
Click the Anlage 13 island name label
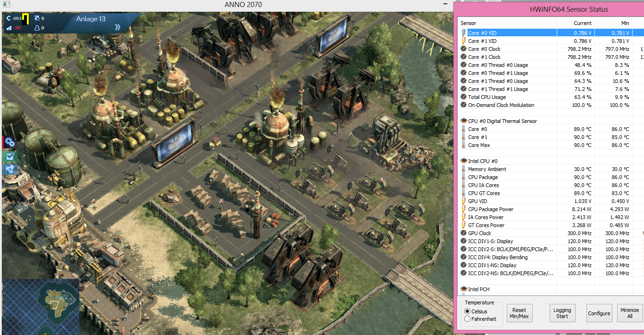tap(91, 19)
